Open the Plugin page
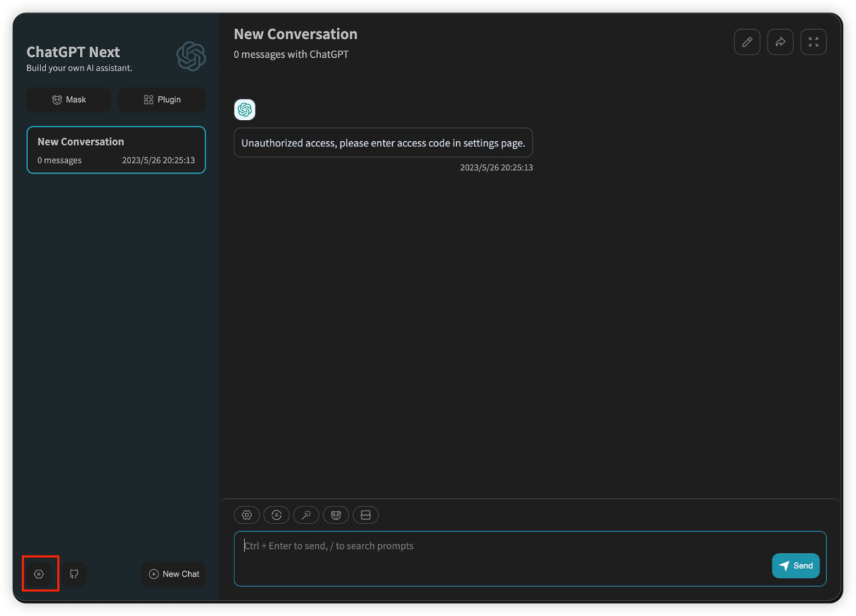This screenshot has height=616, width=856. (x=162, y=99)
